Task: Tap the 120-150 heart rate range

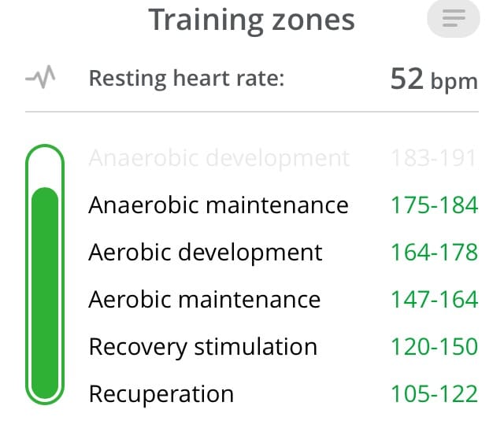Action: [x=434, y=347]
